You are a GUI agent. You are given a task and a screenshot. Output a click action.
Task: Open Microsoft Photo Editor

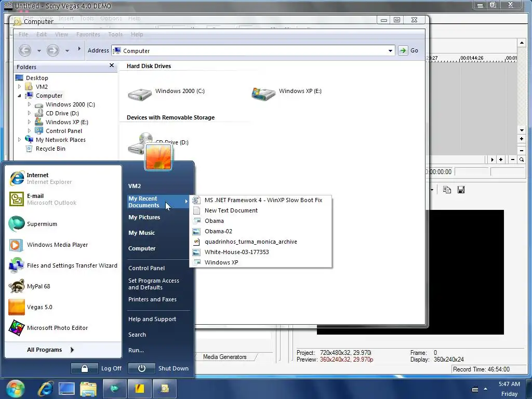click(63, 328)
